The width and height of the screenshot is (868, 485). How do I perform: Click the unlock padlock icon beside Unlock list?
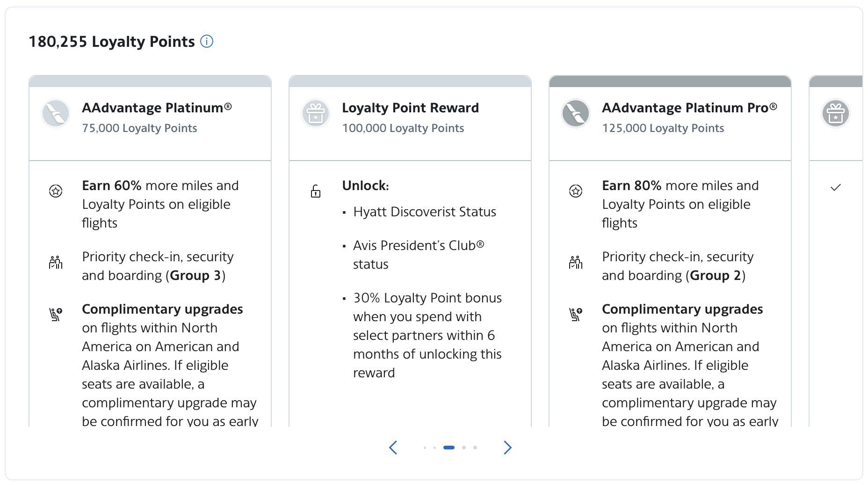click(316, 191)
